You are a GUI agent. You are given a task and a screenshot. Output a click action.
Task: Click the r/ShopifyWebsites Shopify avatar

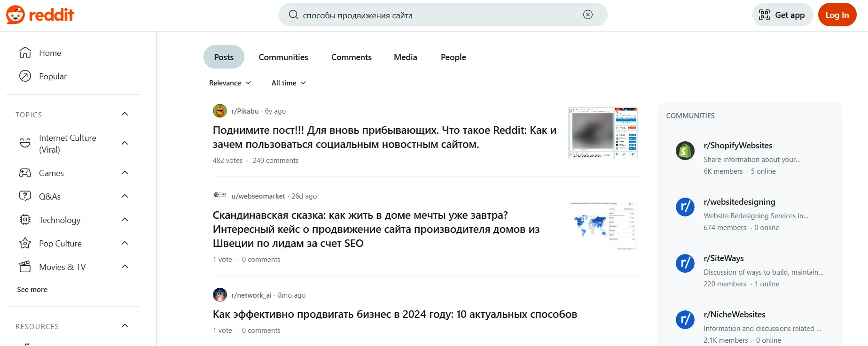point(685,151)
